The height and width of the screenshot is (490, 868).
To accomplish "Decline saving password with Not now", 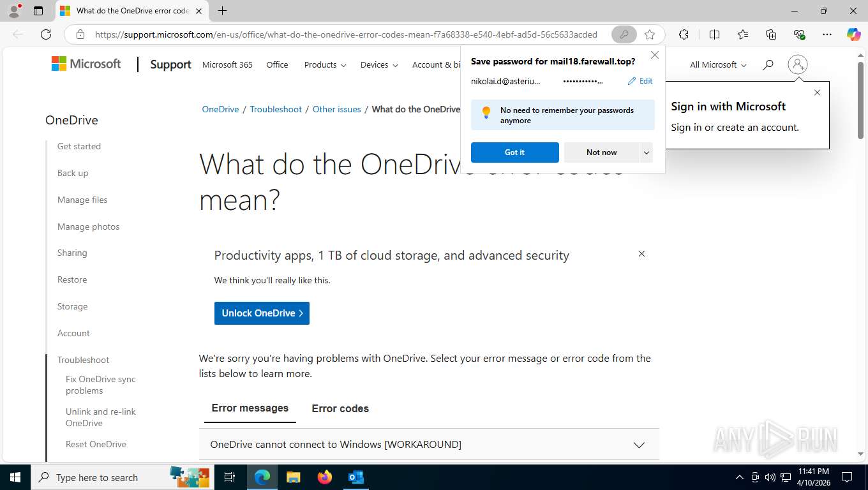I will pos(601,152).
